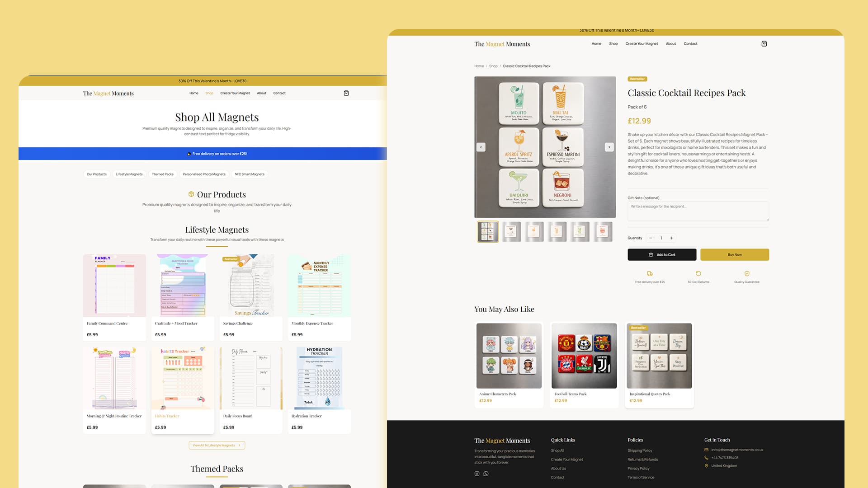
Task: Click the Instagram icon in footer
Action: pos(477,474)
